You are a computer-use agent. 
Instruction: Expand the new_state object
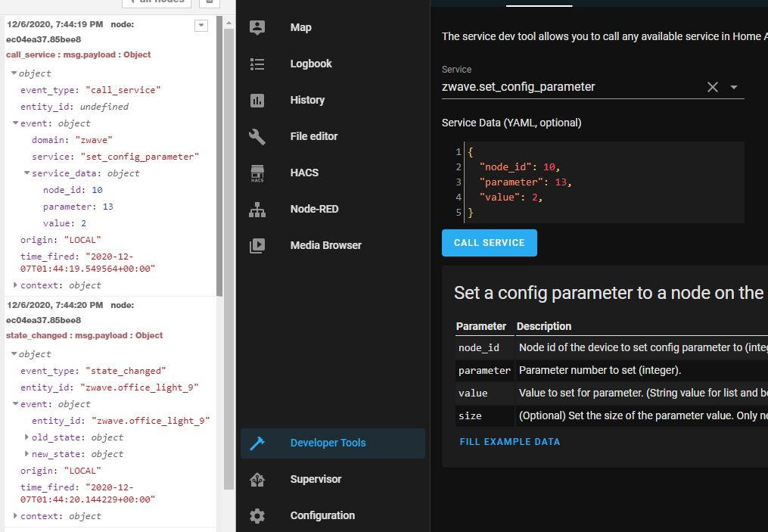click(x=27, y=453)
